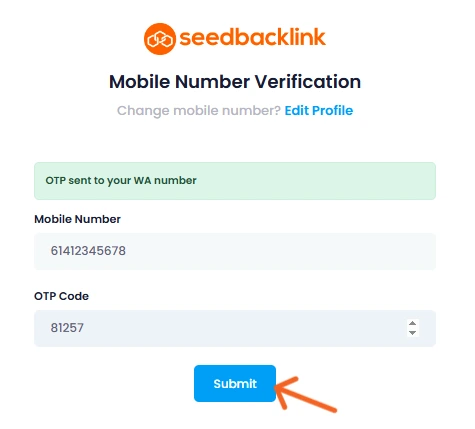The image size is (475, 429).
Task: Click the seedbacklink wordmark text
Action: 252,37
